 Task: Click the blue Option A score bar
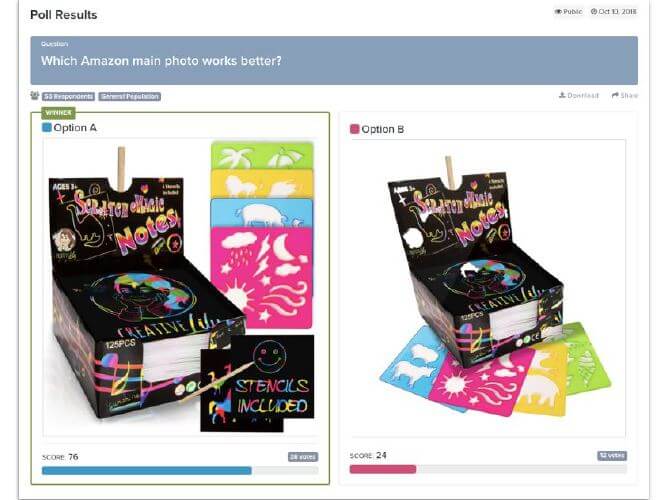(x=147, y=471)
